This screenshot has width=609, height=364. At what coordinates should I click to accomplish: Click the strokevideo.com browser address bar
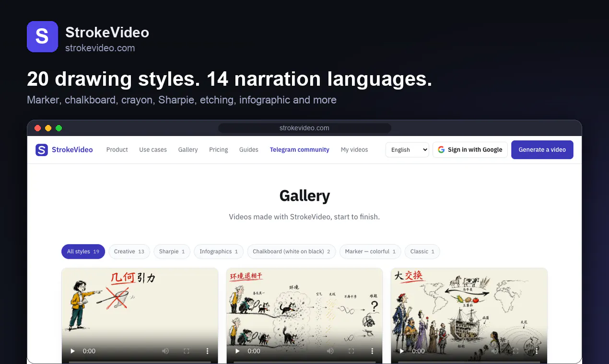[304, 128]
